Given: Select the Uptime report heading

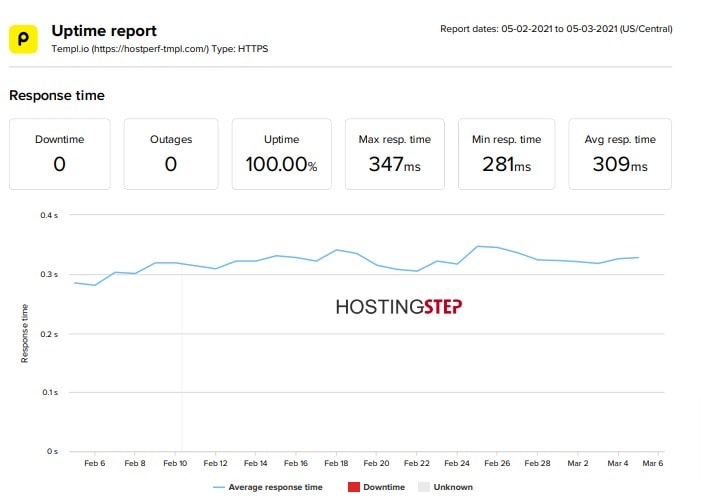Looking at the screenshot, I should point(104,31).
